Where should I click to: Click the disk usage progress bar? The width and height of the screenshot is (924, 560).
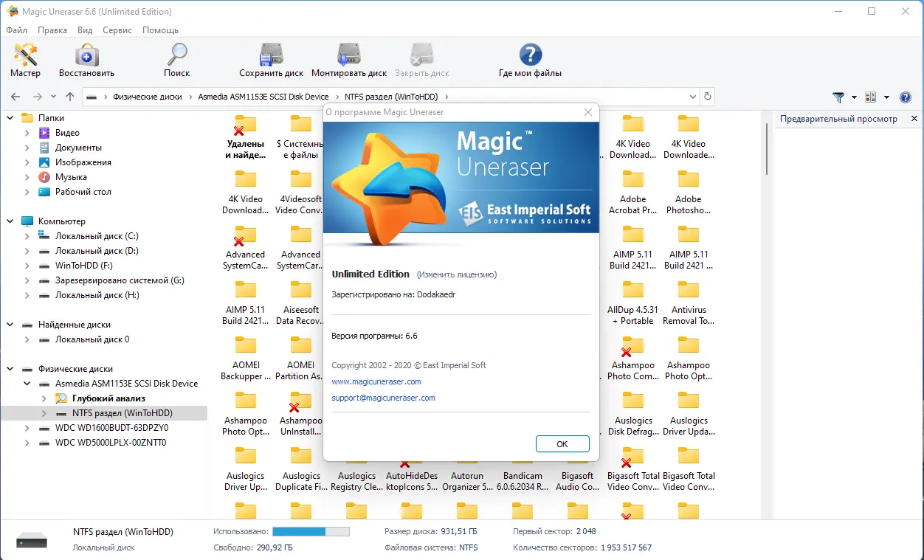coord(311,530)
